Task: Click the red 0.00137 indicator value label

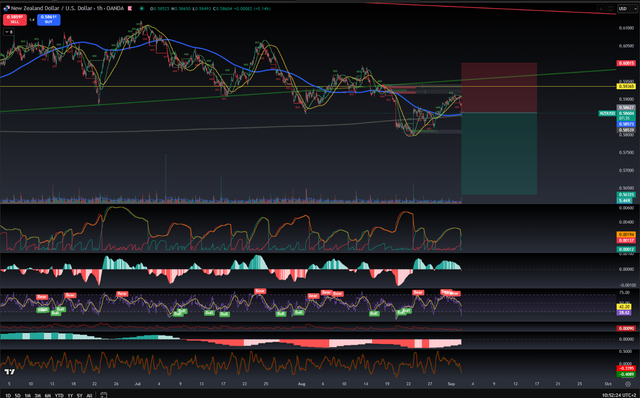Action: [626, 240]
